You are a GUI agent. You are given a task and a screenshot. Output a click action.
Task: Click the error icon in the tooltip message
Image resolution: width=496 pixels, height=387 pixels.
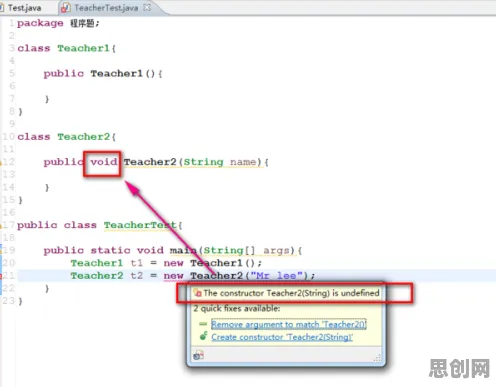pyautogui.click(x=198, y=293)
